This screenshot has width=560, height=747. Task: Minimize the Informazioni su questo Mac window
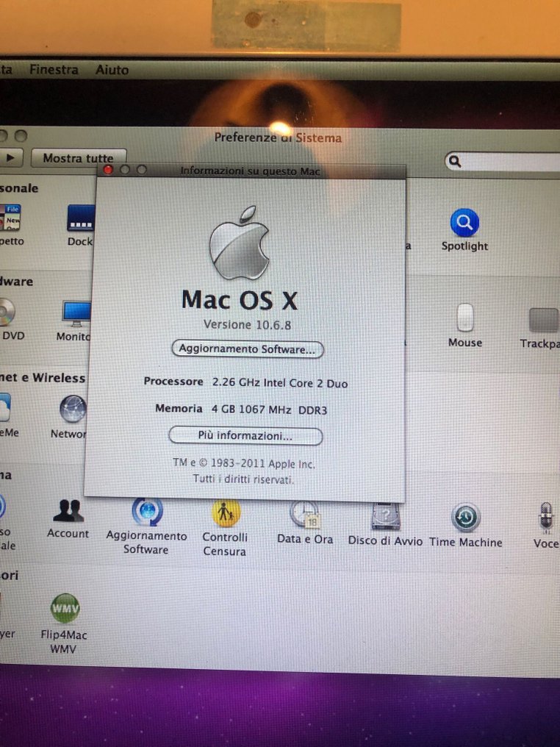pos(125,170)
